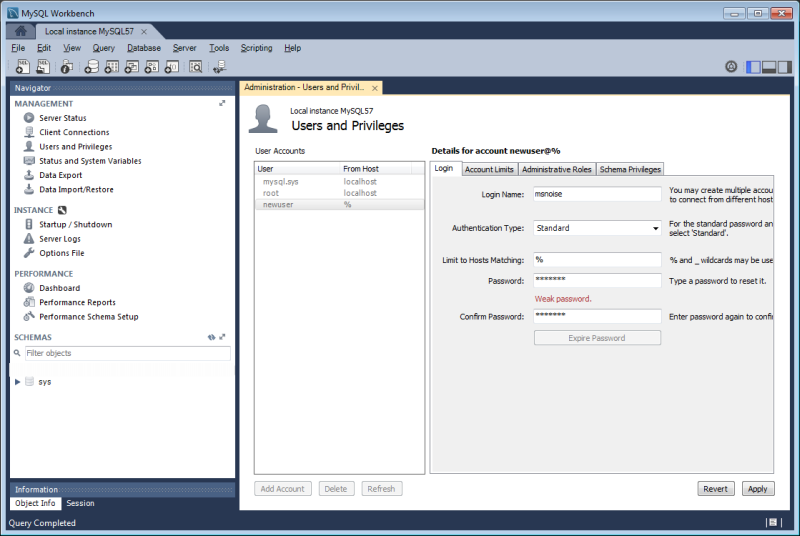Open Server Logs in Navigator
This screenshot has width=800, height=536.
click(x=60, y=239)
